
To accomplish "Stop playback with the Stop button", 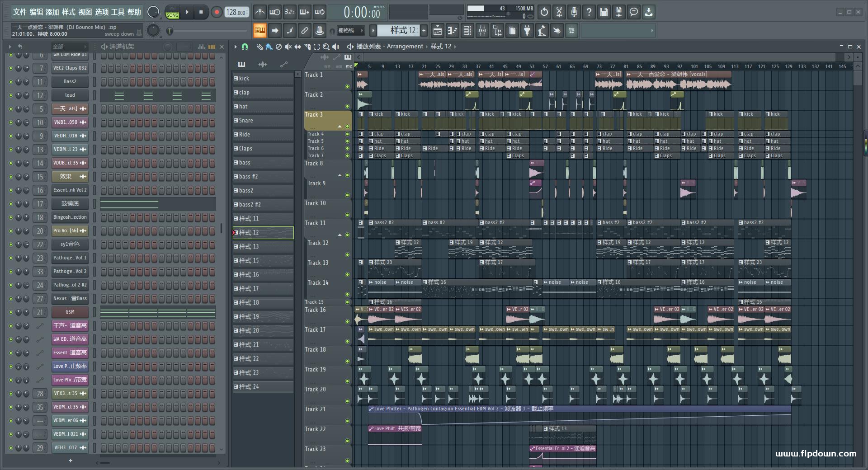I will click(201, 12).
